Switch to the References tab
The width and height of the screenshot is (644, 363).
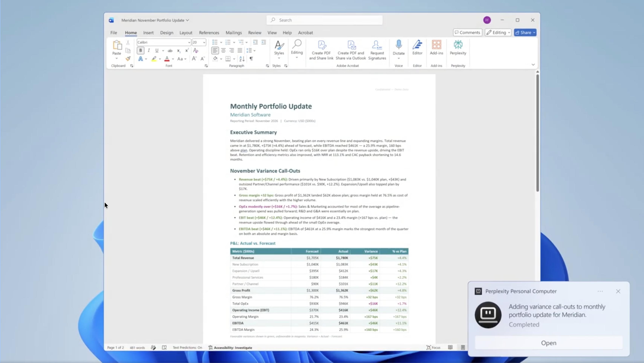(x=209, y=32)
